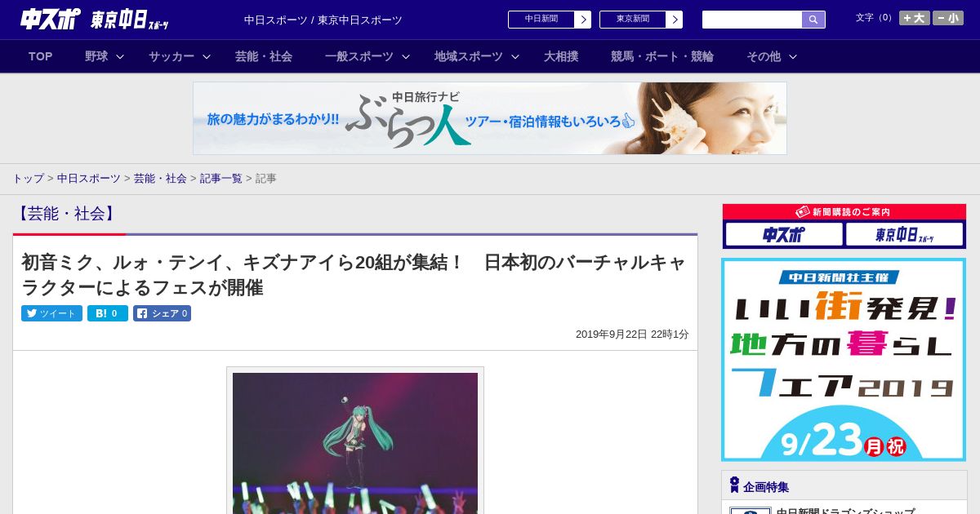
Task: Open the Hatsune Miku article photo
Action: tap(355, 443)
